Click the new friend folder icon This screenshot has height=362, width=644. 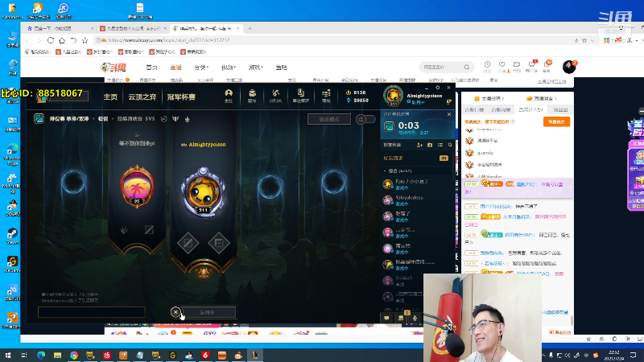[430, 145]
